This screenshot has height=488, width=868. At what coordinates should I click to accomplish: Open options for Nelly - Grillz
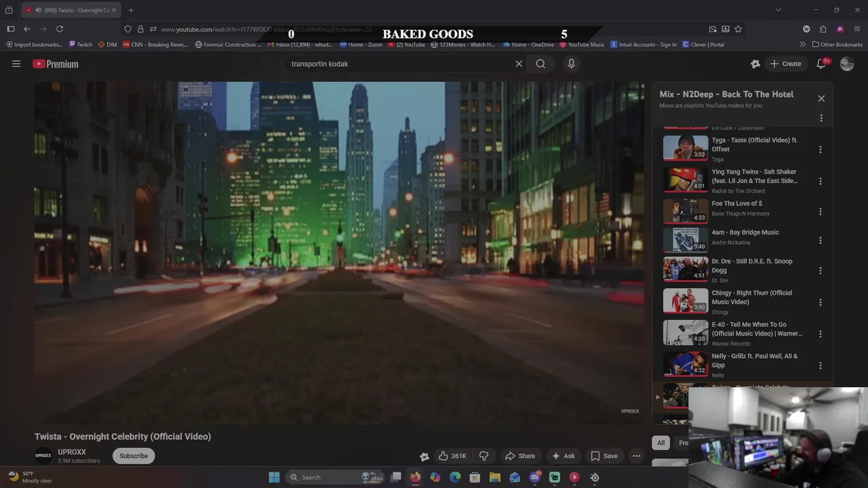pyautogui.click(x=821, y=365)
